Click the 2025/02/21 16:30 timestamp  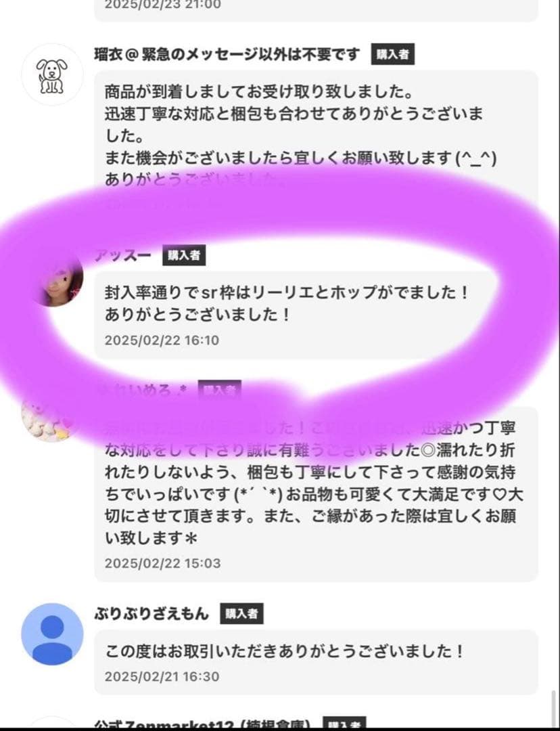[162, 676]
